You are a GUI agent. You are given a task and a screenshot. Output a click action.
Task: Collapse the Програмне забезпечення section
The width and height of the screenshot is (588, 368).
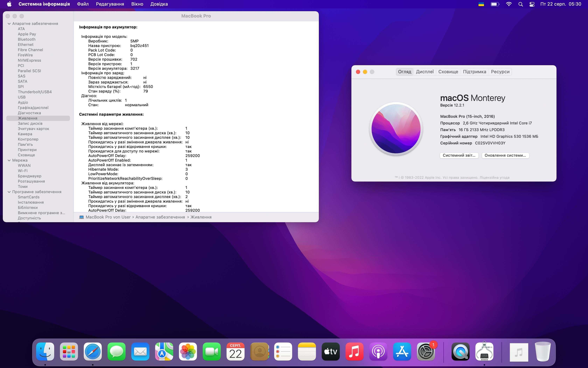click(x=9, y=192)
